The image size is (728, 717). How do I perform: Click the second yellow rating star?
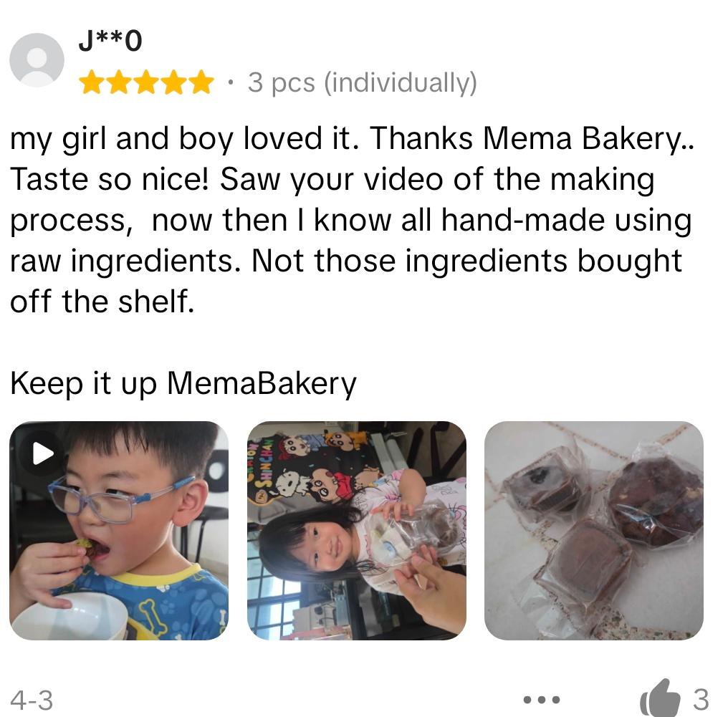pyautogui.click(x=119, y=82)
